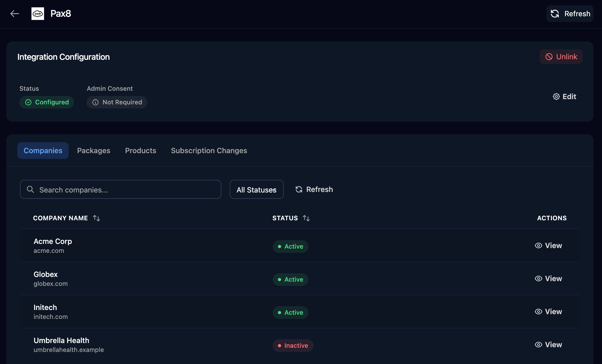Sort by Status column arrows
The image size is (602, 364).
click(306, 218)
